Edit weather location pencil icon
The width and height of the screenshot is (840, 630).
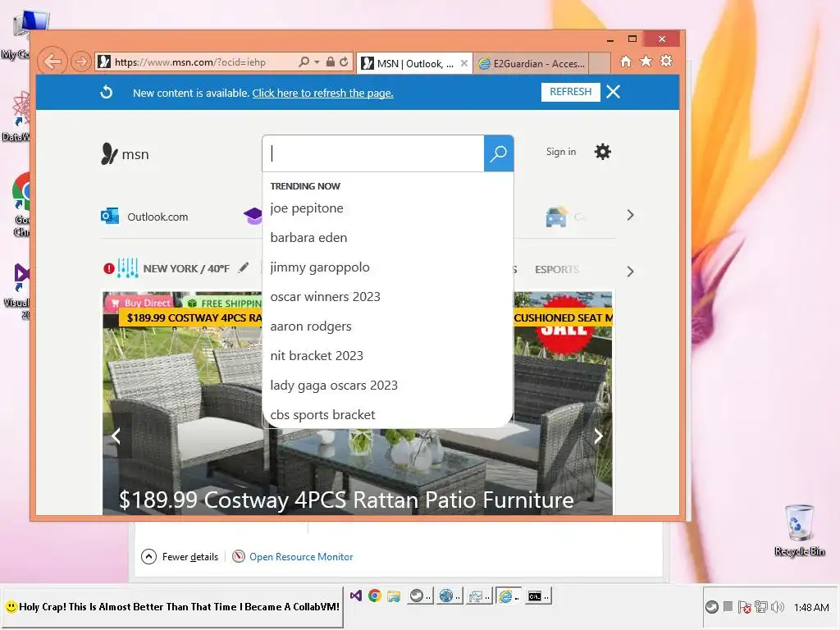pyautogui.click(x=244, y=267)
